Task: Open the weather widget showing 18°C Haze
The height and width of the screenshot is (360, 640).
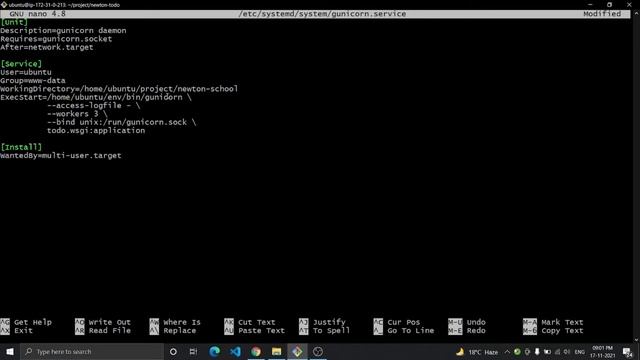Action: 477,352
